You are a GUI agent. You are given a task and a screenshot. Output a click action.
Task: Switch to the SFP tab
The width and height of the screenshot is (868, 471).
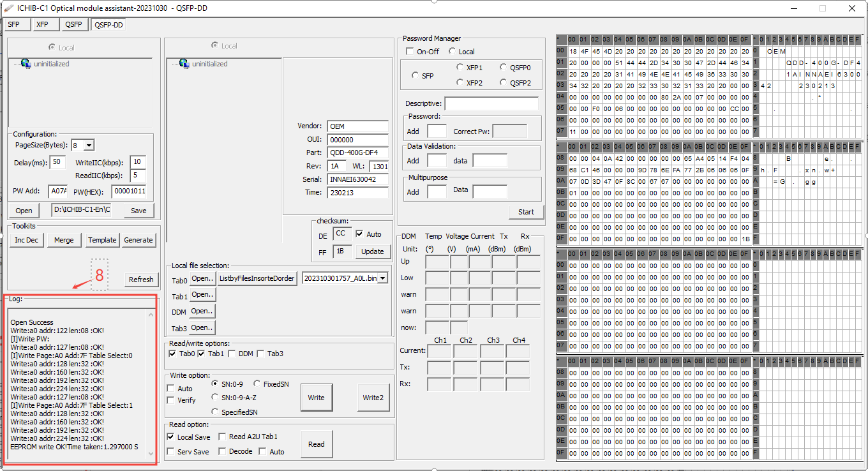click(x=14, y=25)
